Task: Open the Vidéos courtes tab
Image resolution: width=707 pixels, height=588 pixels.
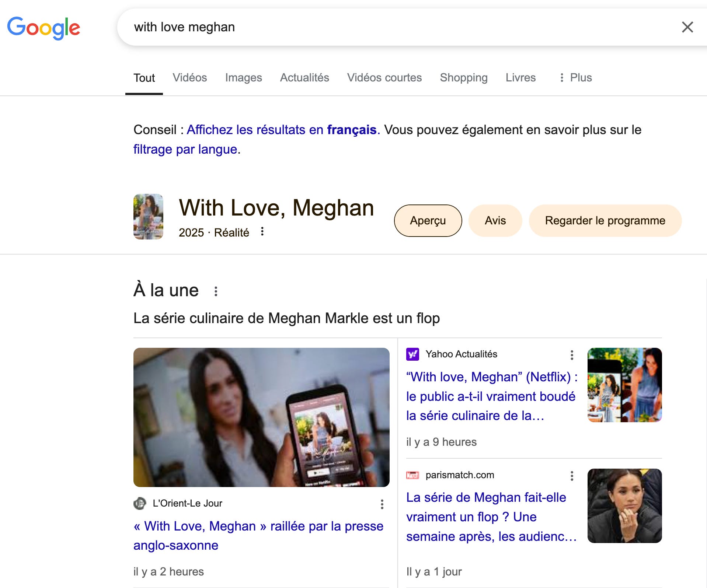Action: (384, 78)
